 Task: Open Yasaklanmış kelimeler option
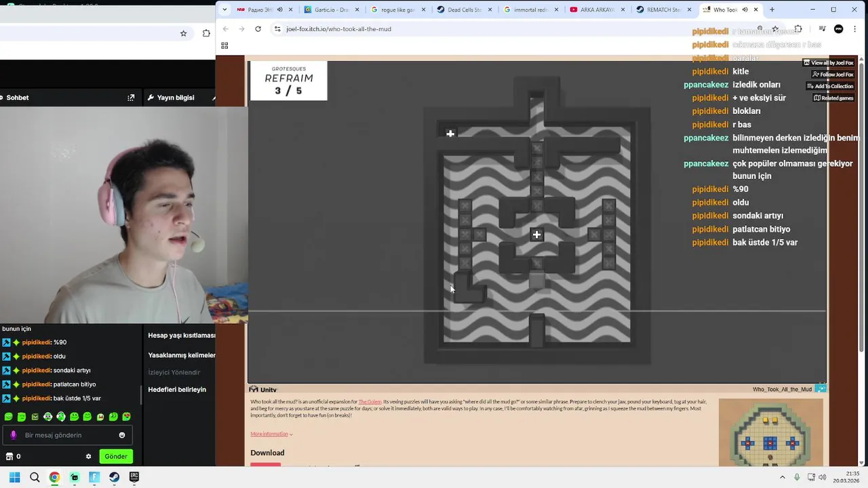(182, 355)
